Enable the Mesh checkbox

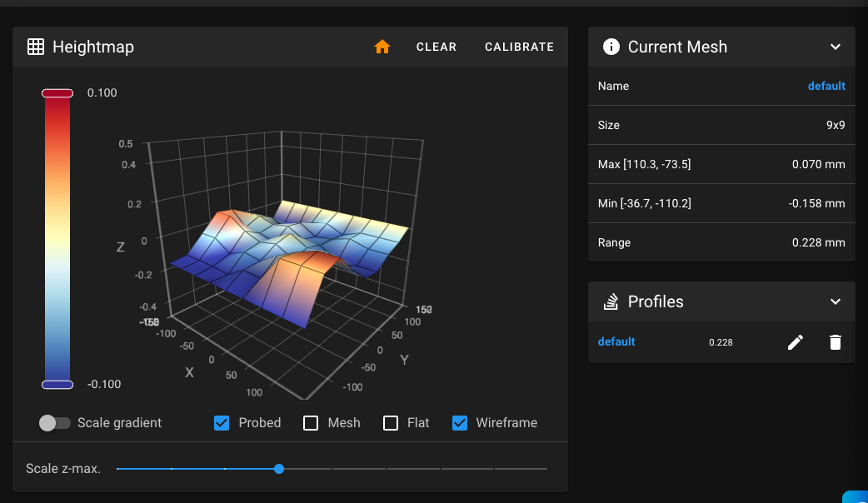311,423
